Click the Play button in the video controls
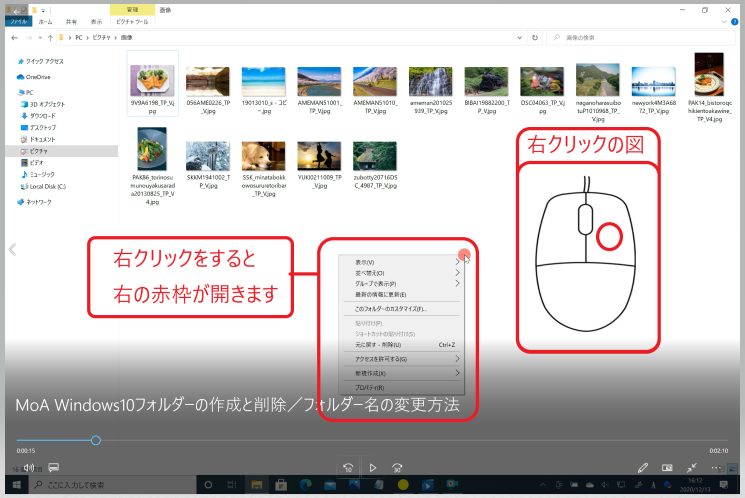 pyautogui.click(x=372, y=467)
